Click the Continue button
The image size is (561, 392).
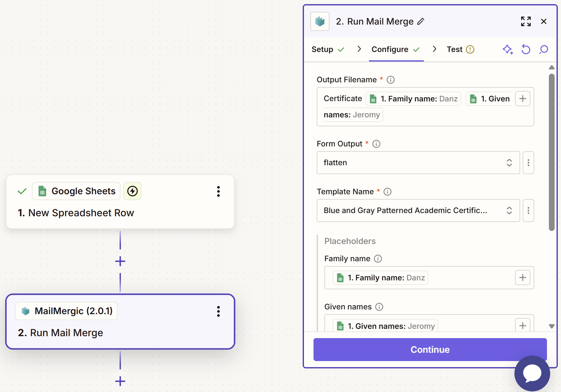pyautogui.click(x=430, y=350)
